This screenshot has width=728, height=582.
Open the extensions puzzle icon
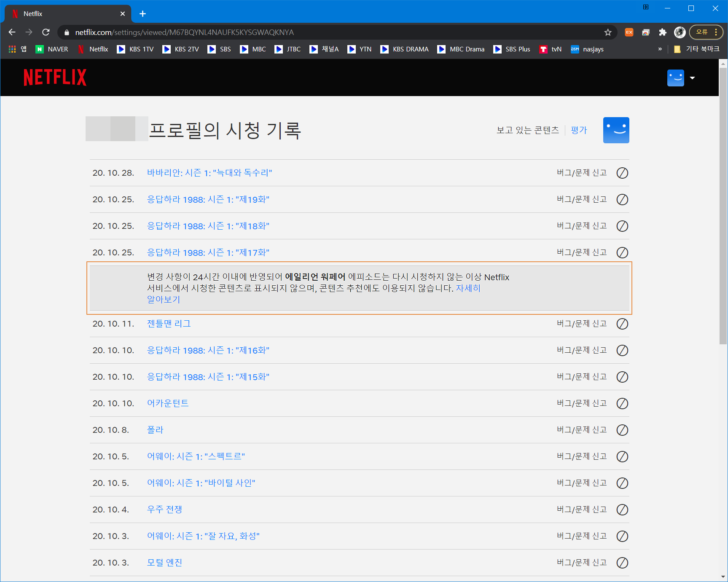663,32
